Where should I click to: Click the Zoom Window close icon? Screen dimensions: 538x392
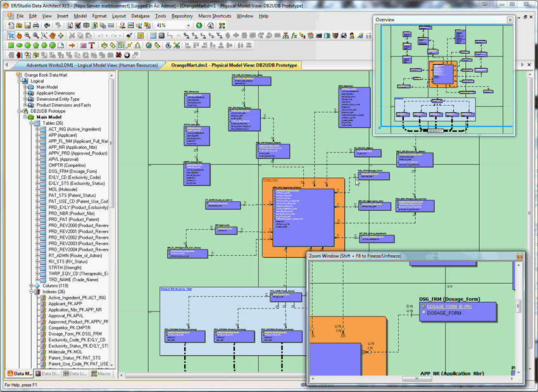pos(520,256)
